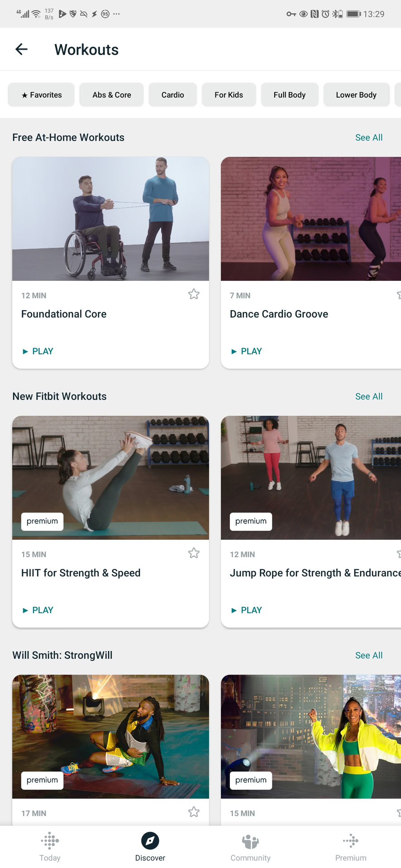Viewport: 401px width, 868px height.
Task: See all New Fitbit Workouts
Action: (x=369, y=396)
